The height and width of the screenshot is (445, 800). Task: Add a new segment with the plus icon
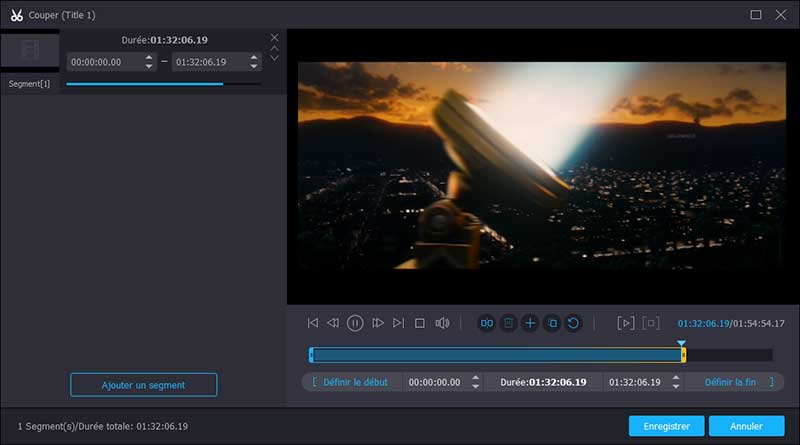click(x=530, y=323)
